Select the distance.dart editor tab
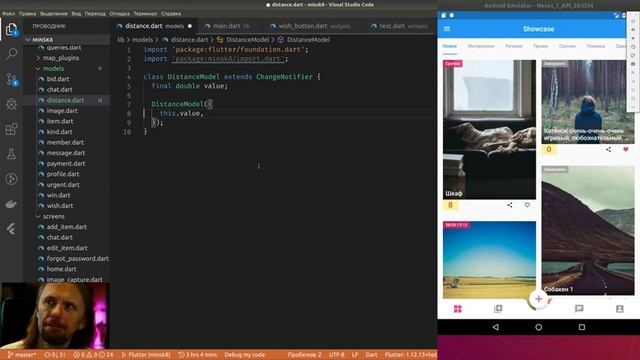This screenshot has width=640, height=360. coord(154,26)
